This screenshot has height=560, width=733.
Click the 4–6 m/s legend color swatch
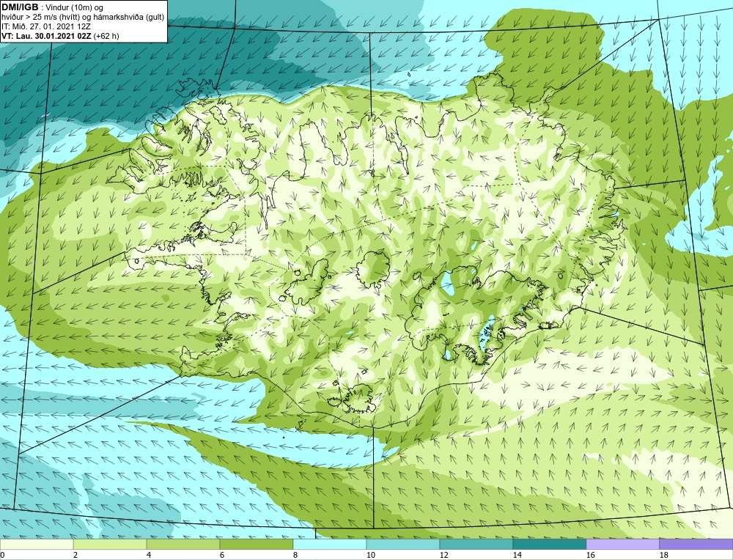pyautogui.click(x=183, y=545)
